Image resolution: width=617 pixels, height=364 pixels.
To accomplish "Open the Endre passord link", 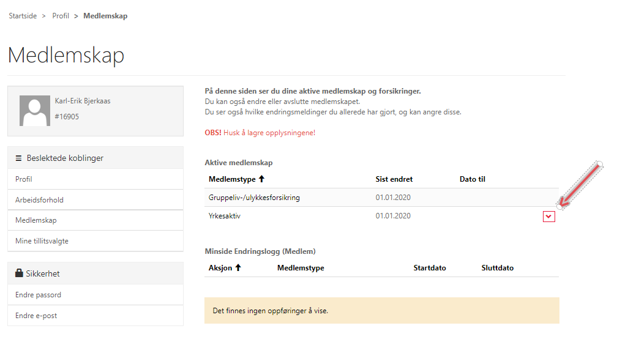I will pyautogui.click(x=38, y=295).
